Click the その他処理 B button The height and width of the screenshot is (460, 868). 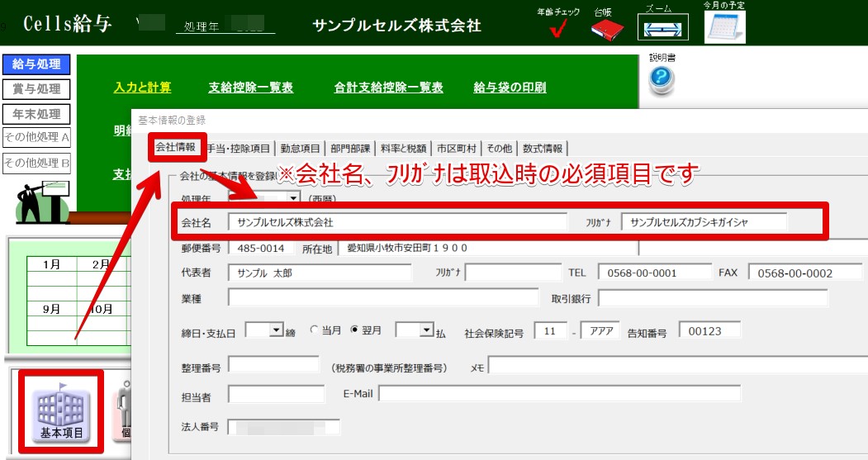pyautogui.click(x=36, y=164)
